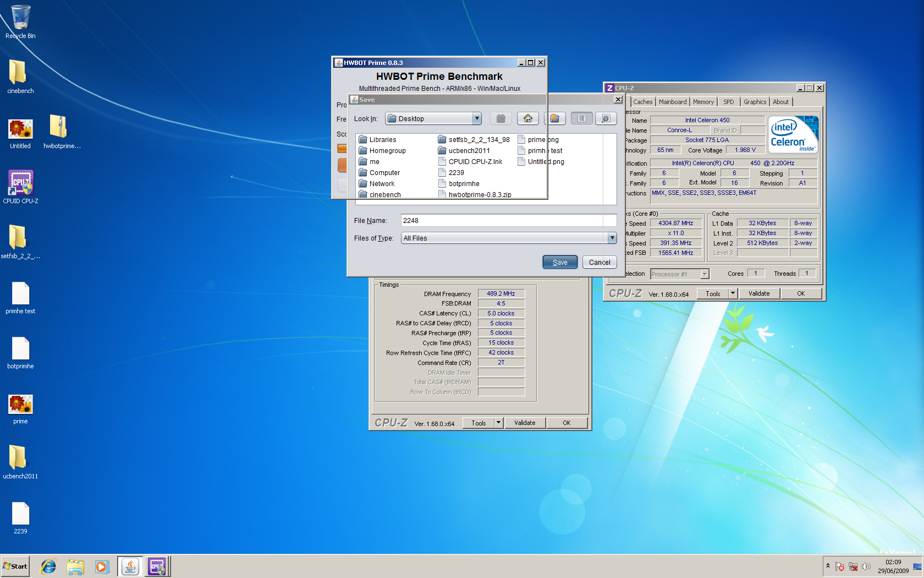Viewport: 924px width, 578px height.
Task: Select CPUID CPU-Z.lnk in file list
Action: pyautogui.click(x=470, y=162)
